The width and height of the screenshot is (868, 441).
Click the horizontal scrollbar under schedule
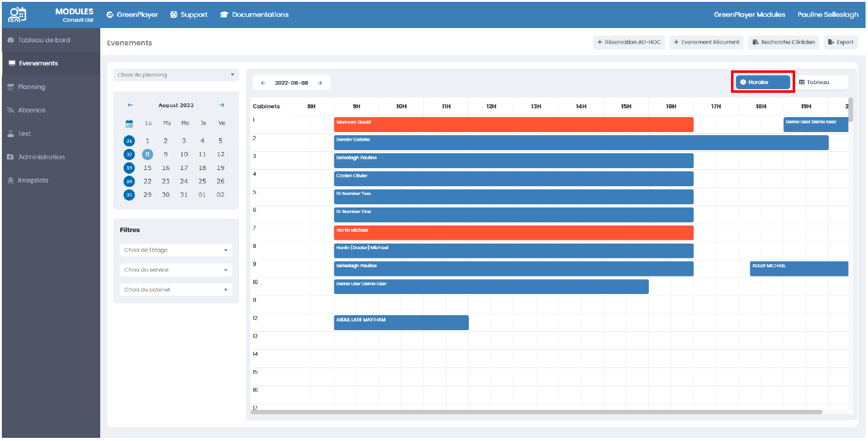[535, 412]
